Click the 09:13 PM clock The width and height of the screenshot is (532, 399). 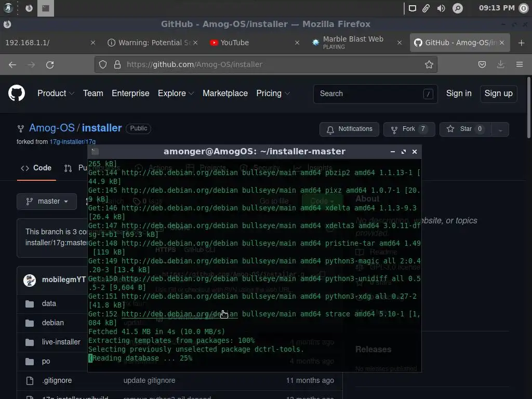tap(496, 8)
